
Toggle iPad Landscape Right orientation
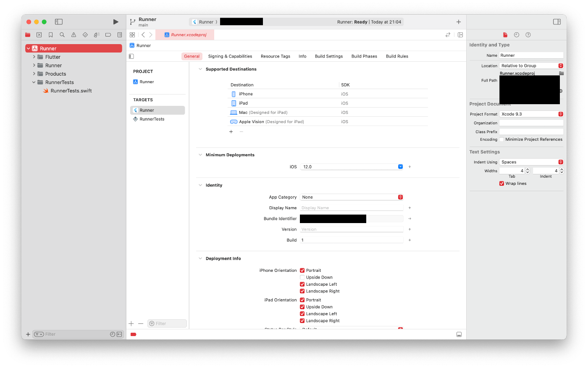[x=302, y=321]
